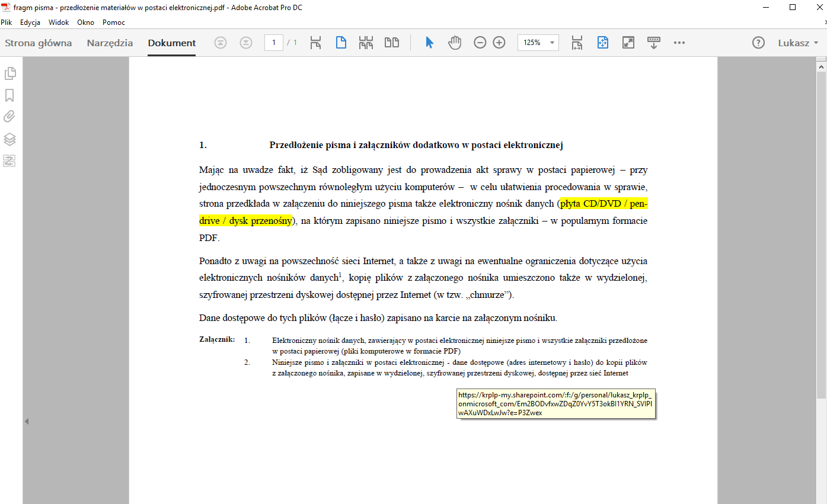
Task: Show the Attachments paperclip panel
Action: coord(10,117)
